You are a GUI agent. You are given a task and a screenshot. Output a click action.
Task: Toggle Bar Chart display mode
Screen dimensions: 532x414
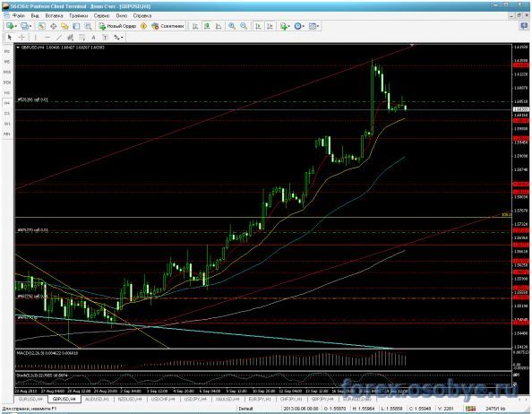pos(195,26)
